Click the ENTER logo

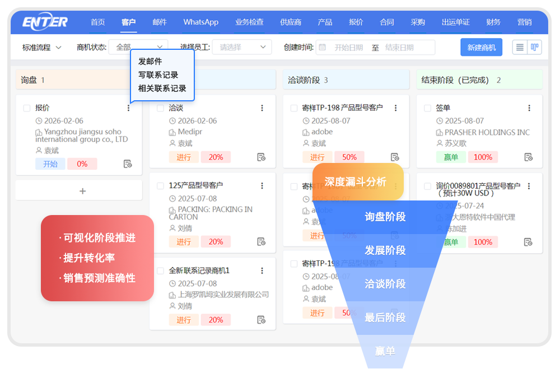(x=45, y=21)
